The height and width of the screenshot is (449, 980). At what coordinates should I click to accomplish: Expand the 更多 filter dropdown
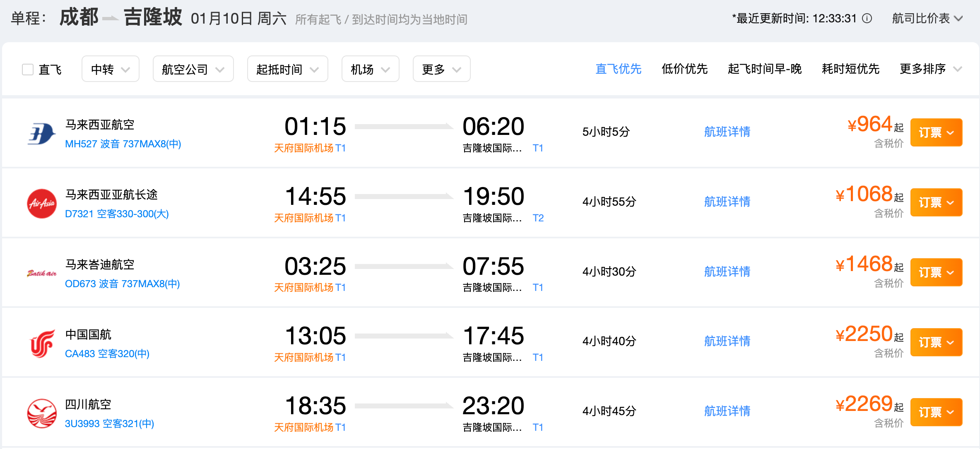tap(441, 69)
